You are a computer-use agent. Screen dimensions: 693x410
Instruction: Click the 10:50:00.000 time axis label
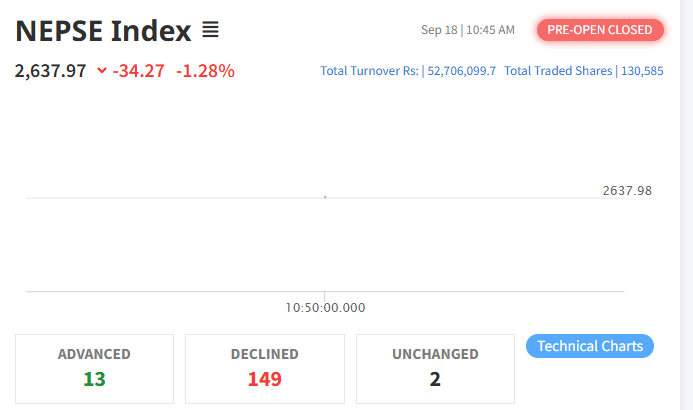coord(325,308)
